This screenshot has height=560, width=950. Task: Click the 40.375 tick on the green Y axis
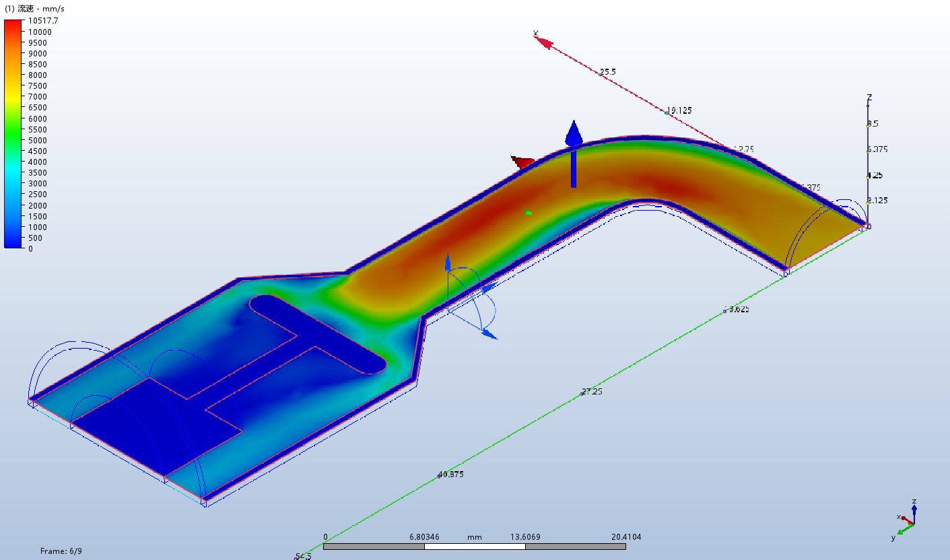pos(451,475)
